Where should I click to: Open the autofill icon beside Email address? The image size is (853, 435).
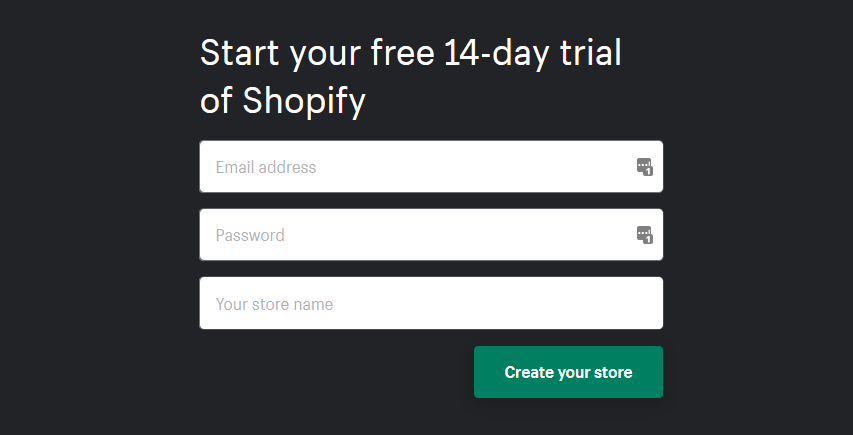[645, 167]
